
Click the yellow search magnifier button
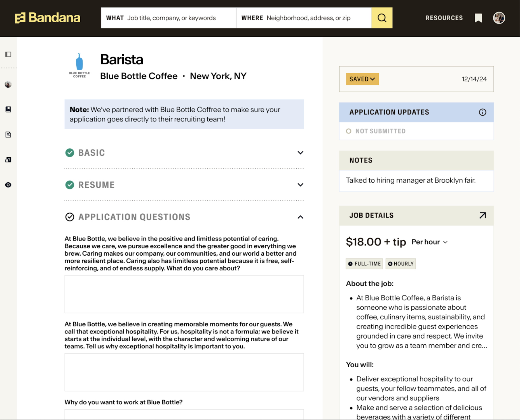381,18
